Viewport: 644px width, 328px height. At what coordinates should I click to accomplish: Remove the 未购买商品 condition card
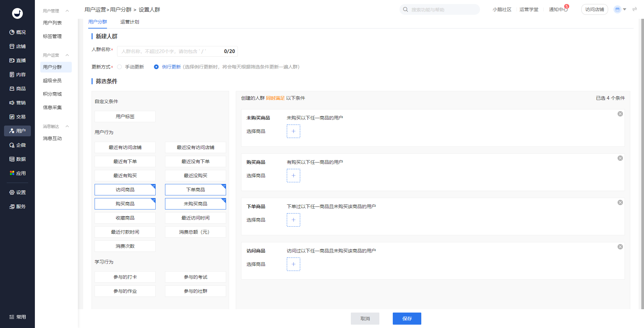click(x=620, y=114)
